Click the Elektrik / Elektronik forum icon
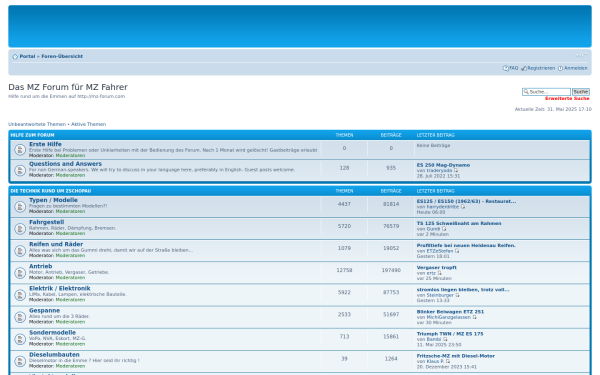Image resolution: width=600 pixels, height=375 pixels. (x=20, y=295)
